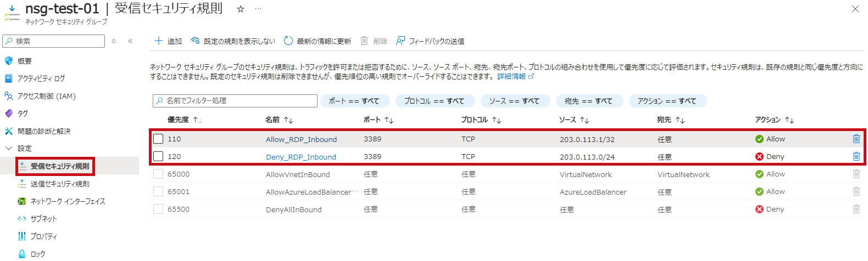Click trash icon in AllowVnetInBound row
The height and width of the screenshot is (261, 868).
coord(856,174)
